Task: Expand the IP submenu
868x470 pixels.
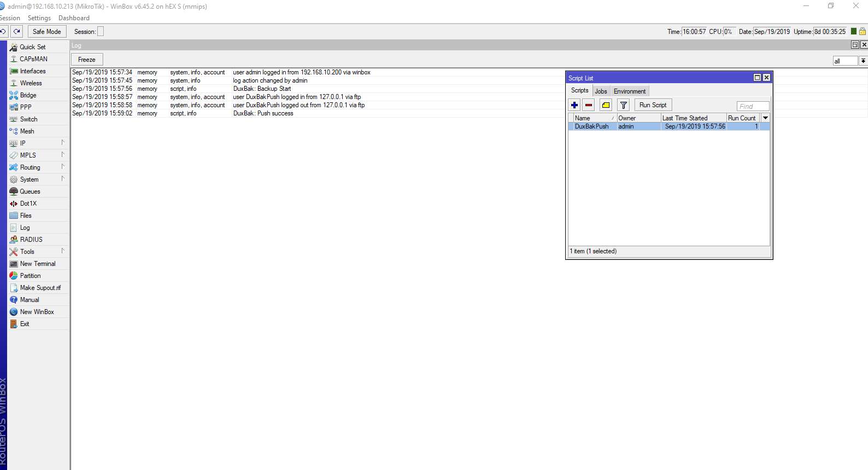Action: (38, 143)
